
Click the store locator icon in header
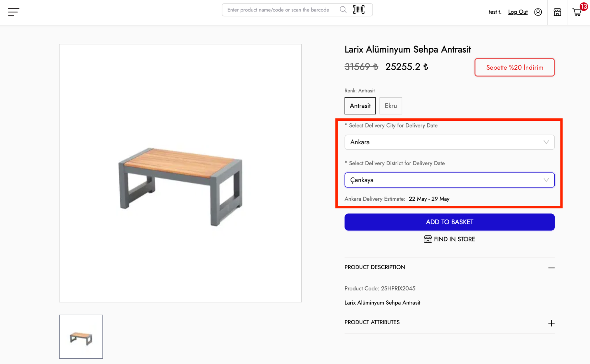(557, 12)
